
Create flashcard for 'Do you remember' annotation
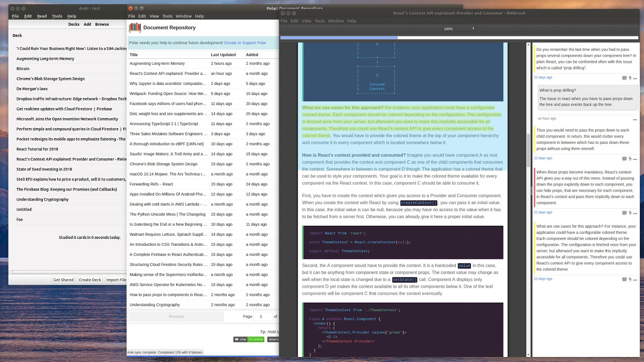[x=630, y=78]
